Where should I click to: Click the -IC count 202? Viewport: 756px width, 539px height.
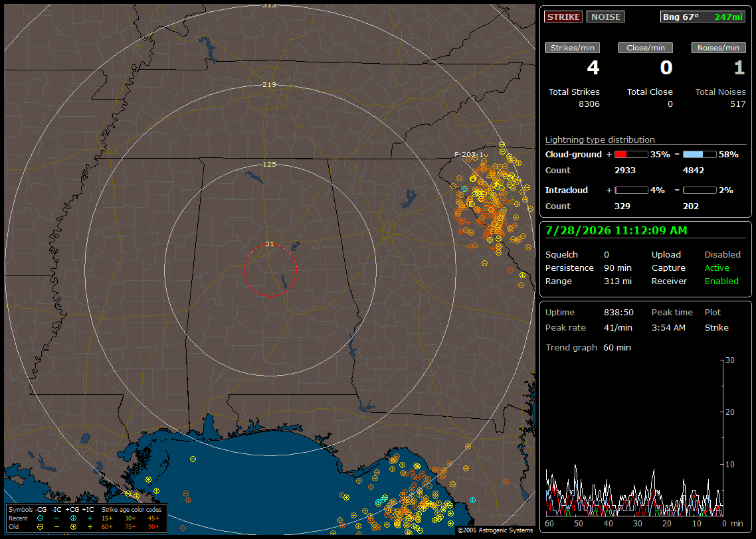coord(691,206)
